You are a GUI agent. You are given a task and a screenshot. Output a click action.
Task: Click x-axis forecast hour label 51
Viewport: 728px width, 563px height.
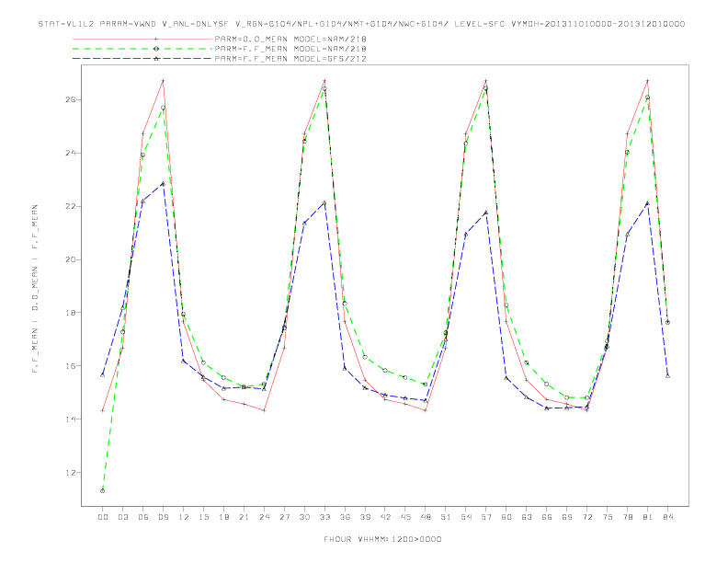click(x=446, y=517)
